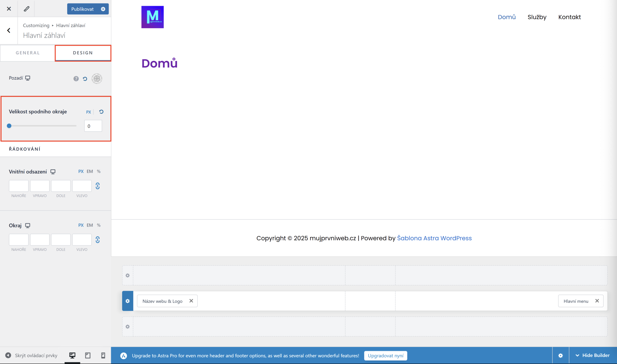Switch preview to tablet view
This screenshot has width=617, height=364.
(x=88, y=355)
